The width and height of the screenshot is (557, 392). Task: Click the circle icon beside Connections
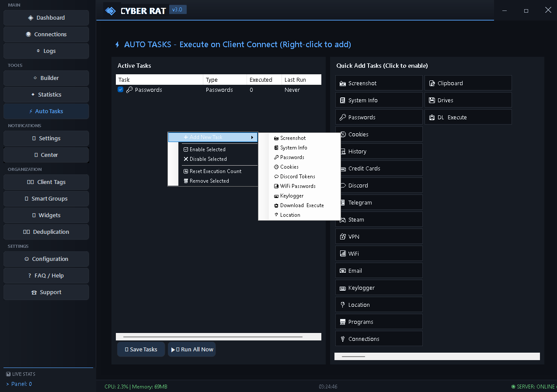click(x=28, y=34)
